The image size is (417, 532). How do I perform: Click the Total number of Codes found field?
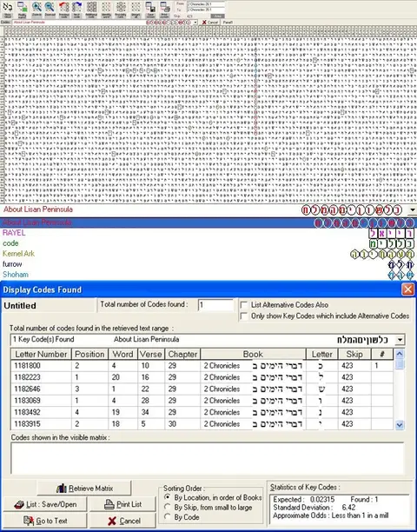tap(215, 304)
